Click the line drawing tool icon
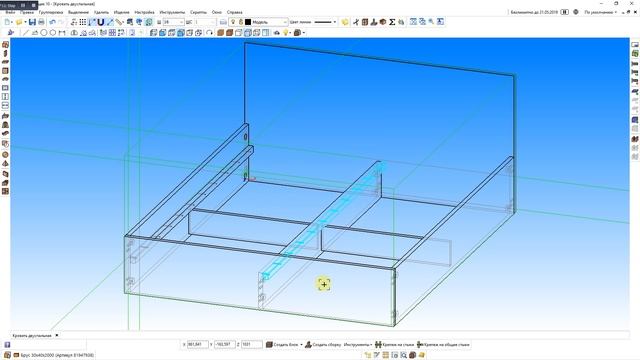The width and height of the screenshot is (640, 360). click(26, 33)
